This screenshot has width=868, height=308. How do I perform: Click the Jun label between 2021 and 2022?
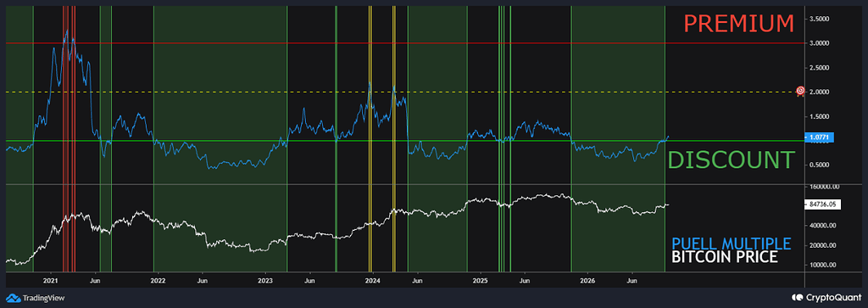click(96, 281)
